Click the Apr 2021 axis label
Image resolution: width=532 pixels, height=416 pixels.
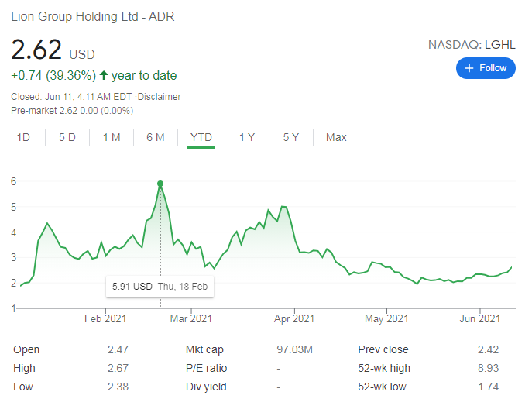pyautogui.click(x=294, y=319)
